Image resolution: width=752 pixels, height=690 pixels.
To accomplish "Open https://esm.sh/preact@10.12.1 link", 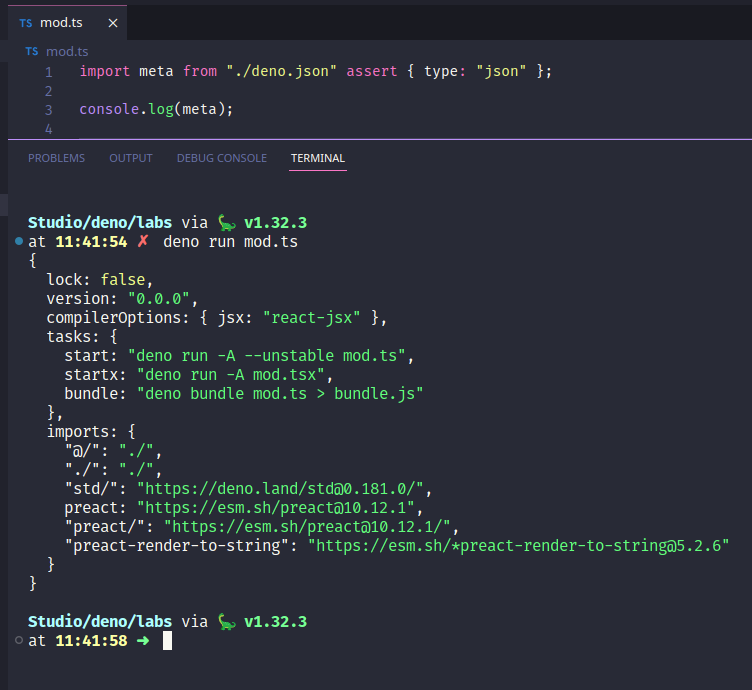I will click(x=275, y=508).
